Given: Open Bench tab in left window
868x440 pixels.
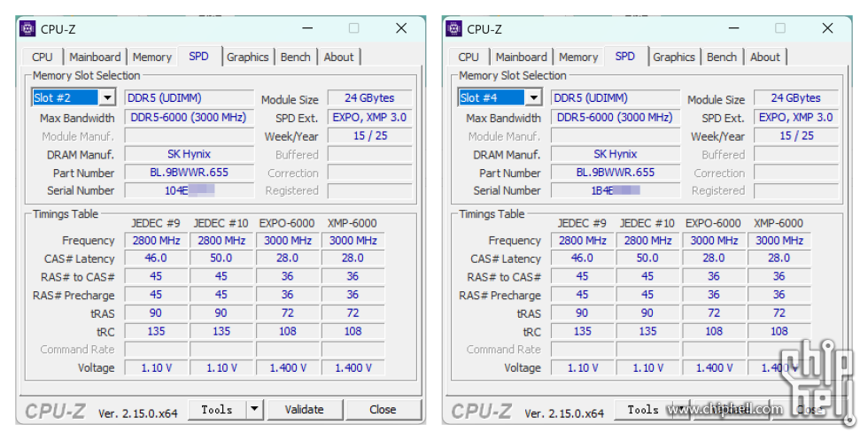Looking at the screenshot, I should click(x=295, y=57).
